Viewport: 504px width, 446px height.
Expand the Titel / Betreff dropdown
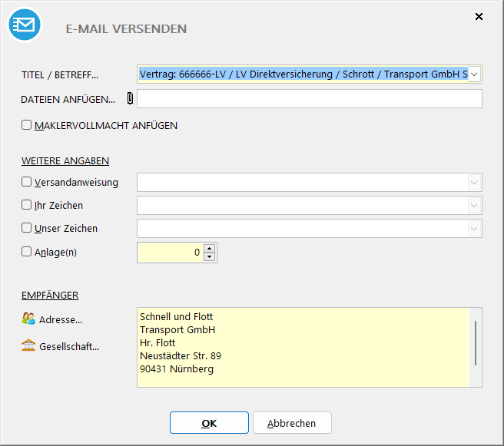pyautogui.click(x=474, y=74)
